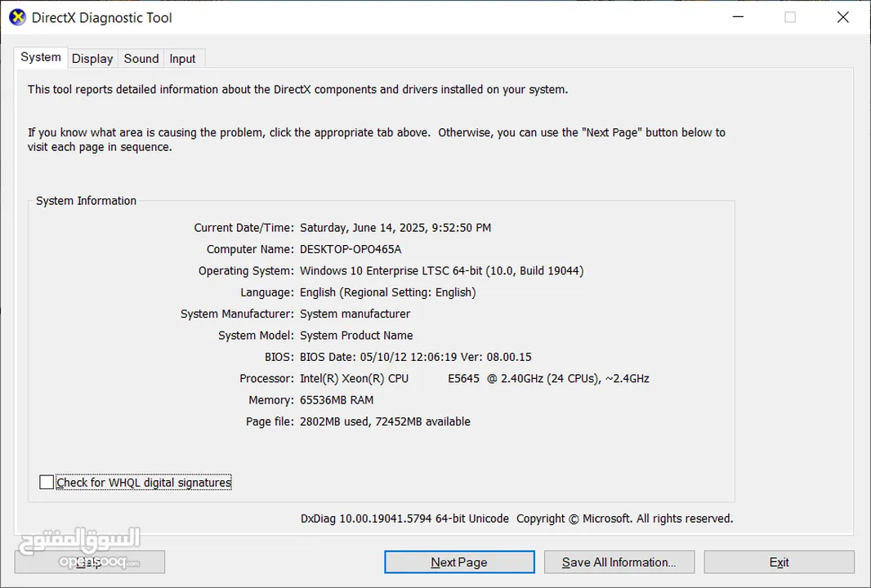Click the Processor label

pyautogui.click(x=266, y=379)
